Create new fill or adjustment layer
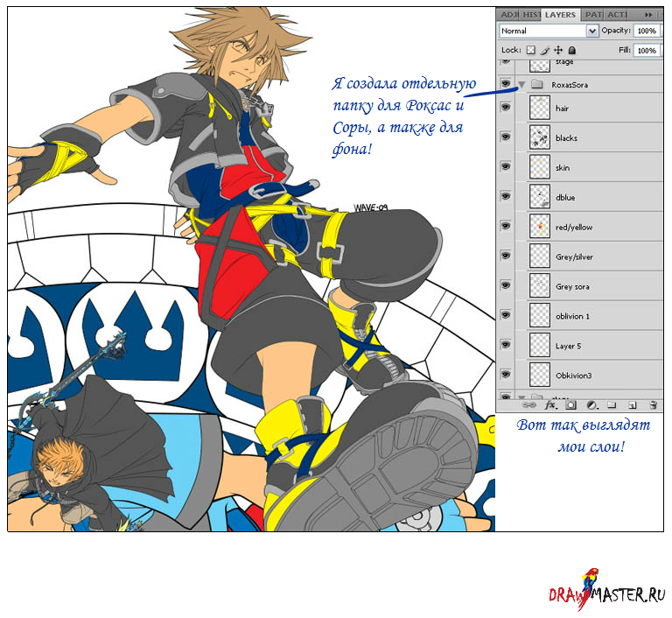Viewport: 672px width, 618px height. pyautogui.click(x=591, y=405)
